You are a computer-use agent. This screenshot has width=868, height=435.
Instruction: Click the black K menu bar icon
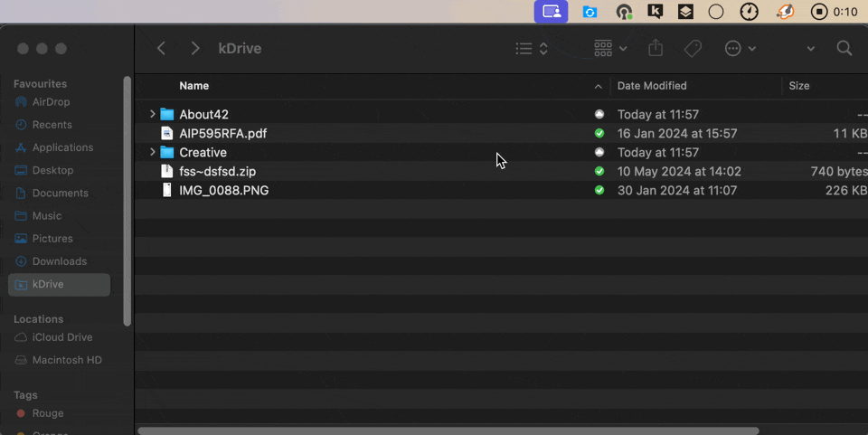[655, 12]
